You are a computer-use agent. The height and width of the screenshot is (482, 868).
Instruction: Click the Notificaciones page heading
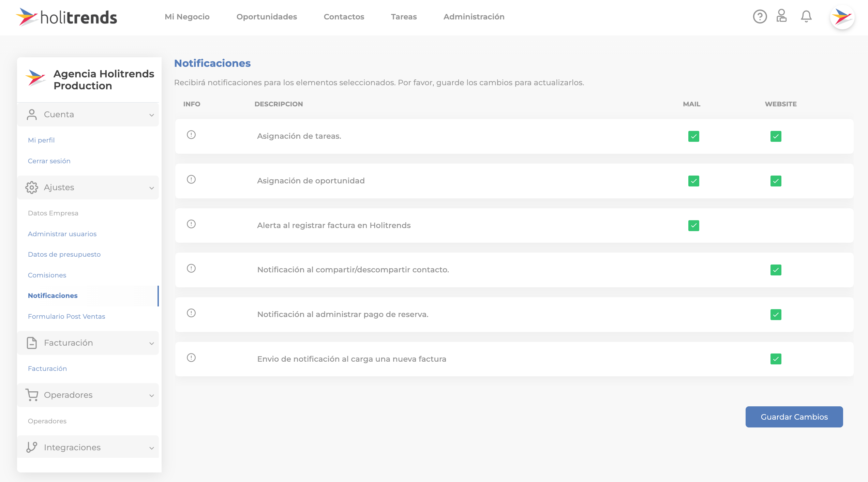pyautogui.click(x=212, y=63)
